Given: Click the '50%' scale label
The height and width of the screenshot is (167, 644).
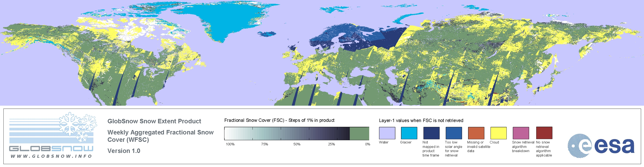Looking at the screenshot, I should (297, 144).
